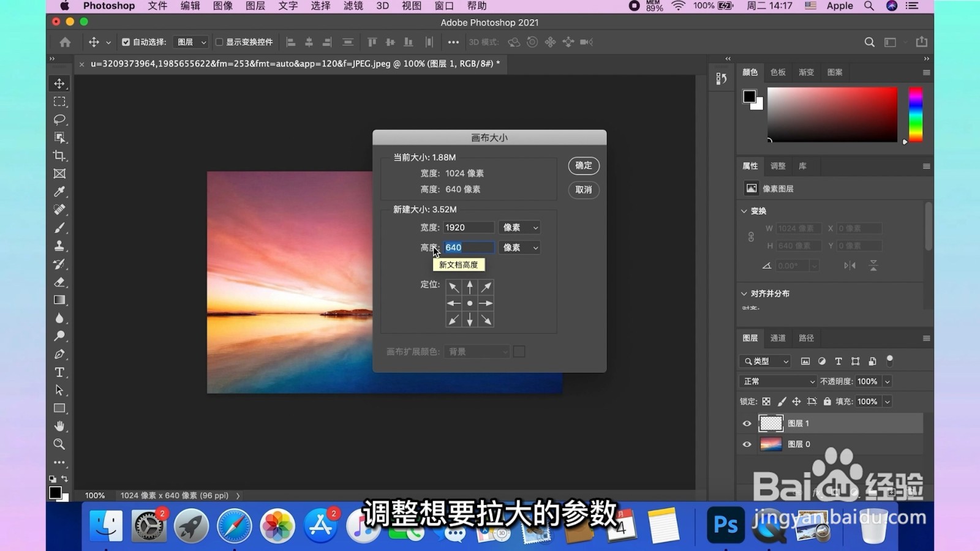Select the Brush tool
Viewport: 980px width, 551px height.
(x=59, y=228)
